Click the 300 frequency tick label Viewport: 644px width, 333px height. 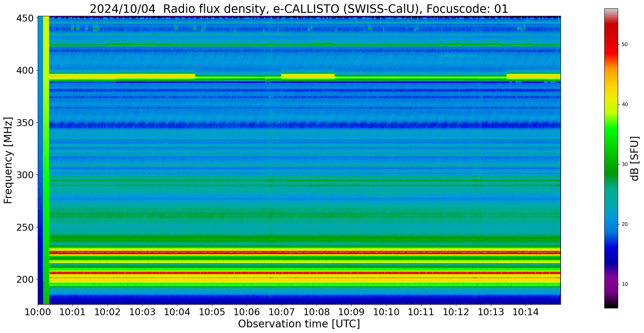click(25, 175)
